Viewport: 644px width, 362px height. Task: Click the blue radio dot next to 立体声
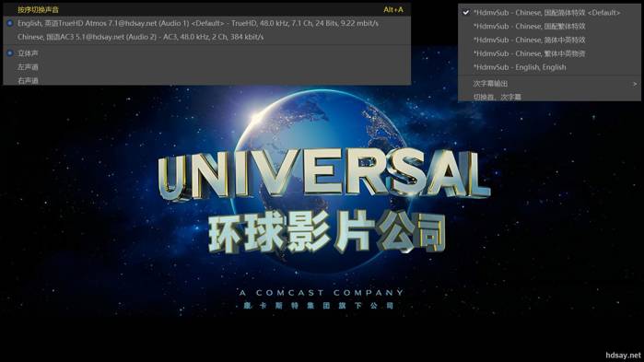coord(10,53)
